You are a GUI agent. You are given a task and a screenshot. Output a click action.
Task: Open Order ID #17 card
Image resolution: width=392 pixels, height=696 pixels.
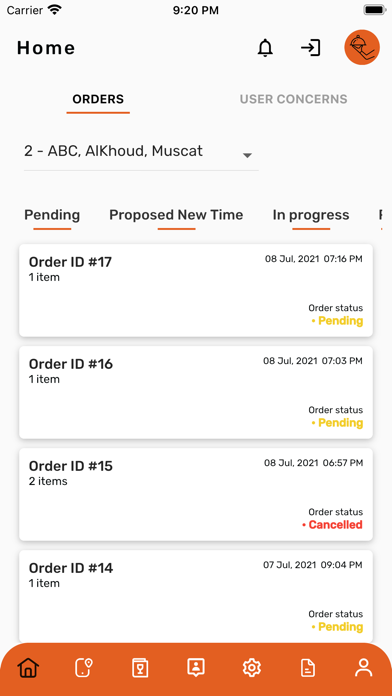[196, 290]
